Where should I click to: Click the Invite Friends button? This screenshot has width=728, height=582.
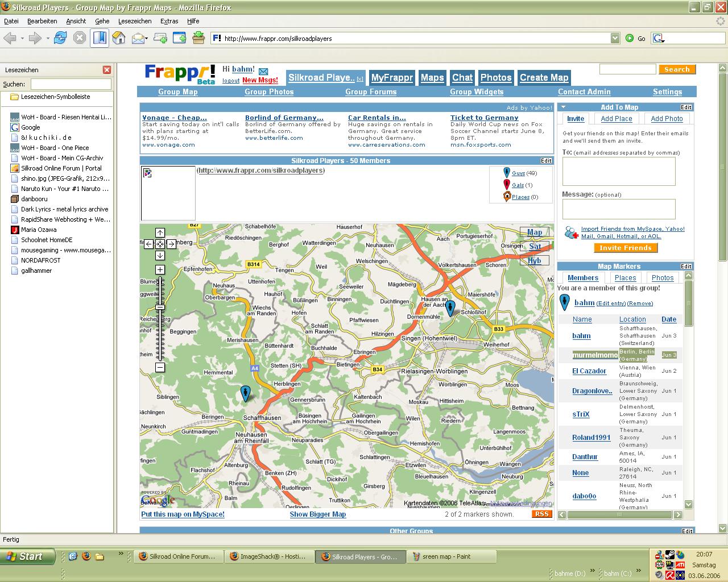coord(626,248)
